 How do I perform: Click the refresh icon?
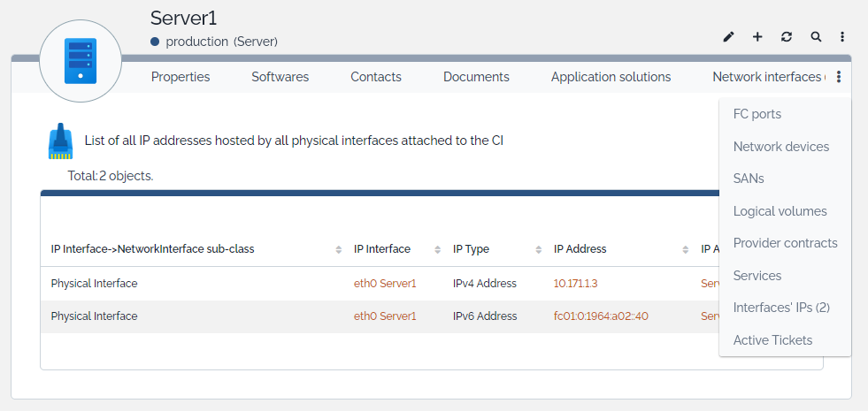tap(787, 37)
